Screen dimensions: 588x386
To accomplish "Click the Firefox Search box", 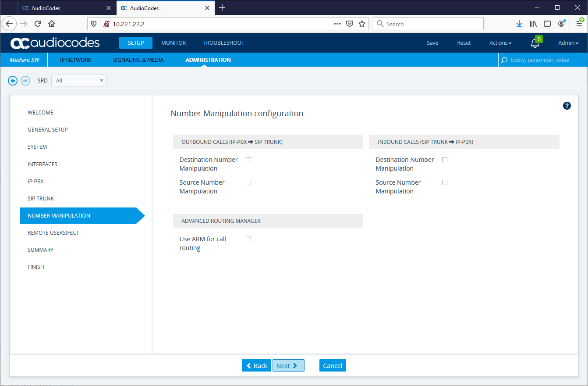I will [428, 24].
